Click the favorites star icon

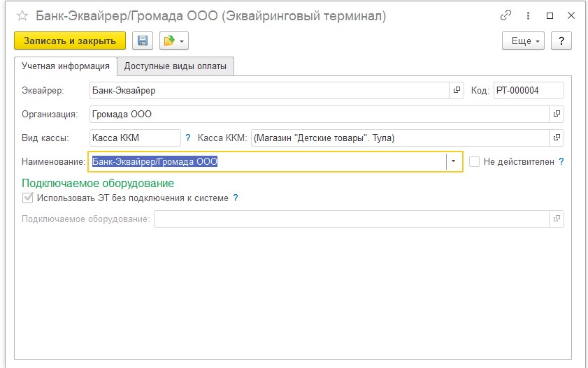click(22, 15)
